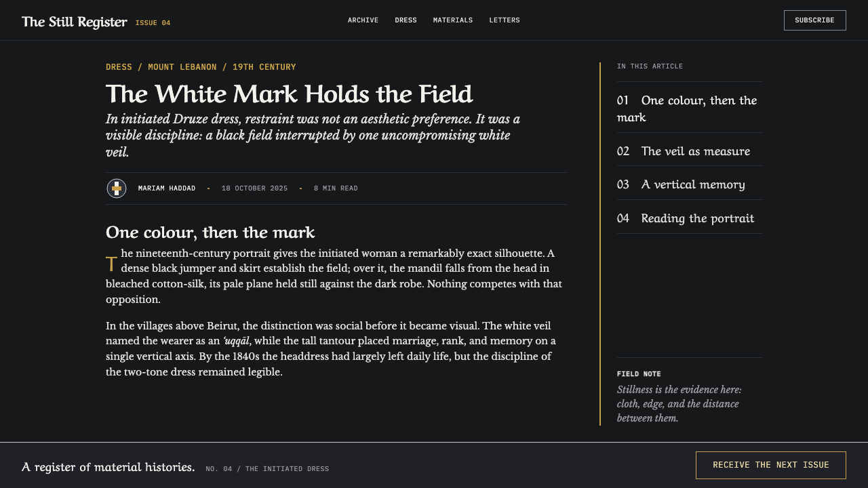The image size is (868, 488).
Task: Click Receive the Next Issue button
Action: [771, 465]
